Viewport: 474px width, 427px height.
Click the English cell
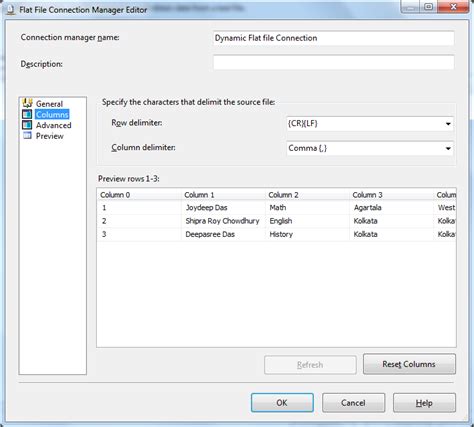[x=308, y=221]
